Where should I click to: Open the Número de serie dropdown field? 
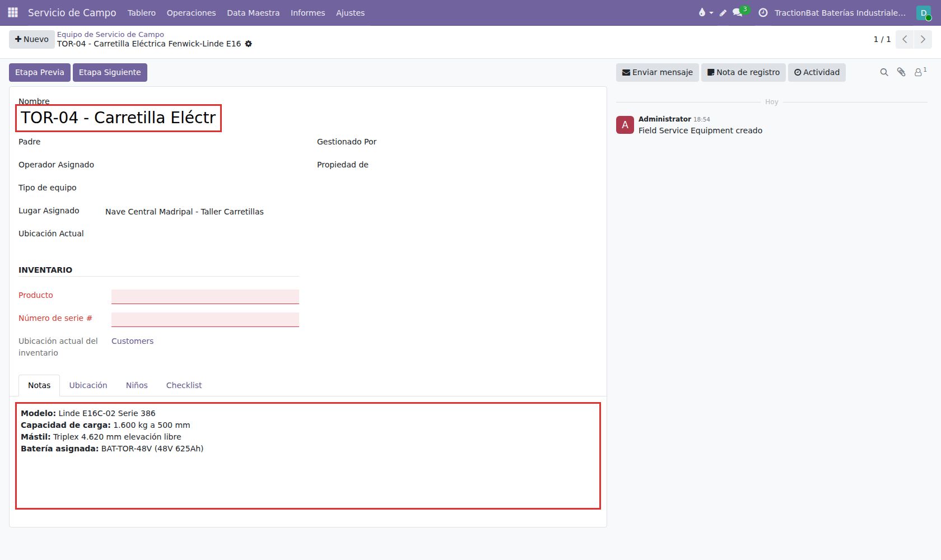point(205,319)
